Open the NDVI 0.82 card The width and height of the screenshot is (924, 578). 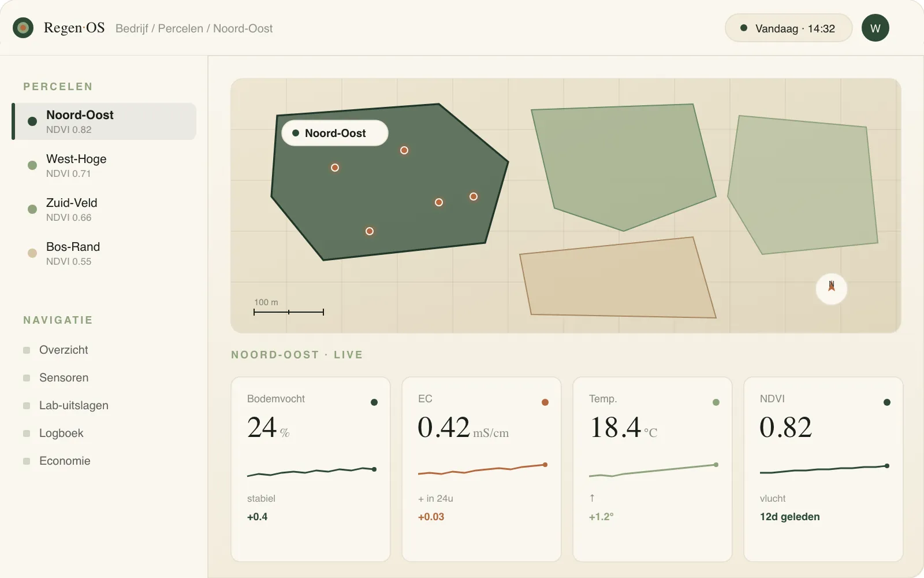[824, 469]
